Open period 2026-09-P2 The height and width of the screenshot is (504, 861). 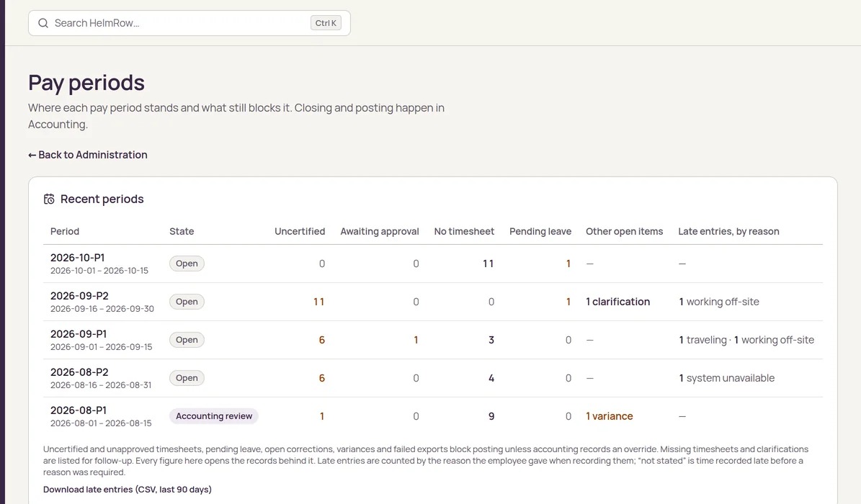[80, 296]
